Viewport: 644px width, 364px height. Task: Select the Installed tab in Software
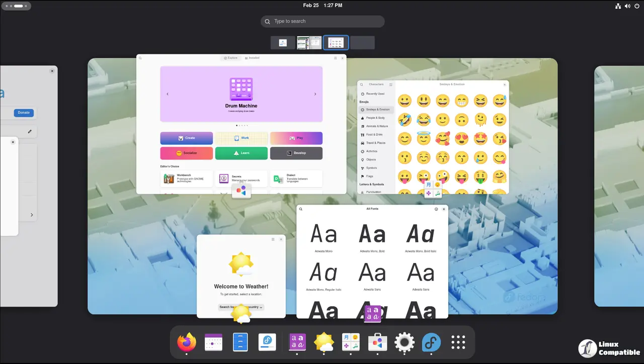(x=253, y=58)
